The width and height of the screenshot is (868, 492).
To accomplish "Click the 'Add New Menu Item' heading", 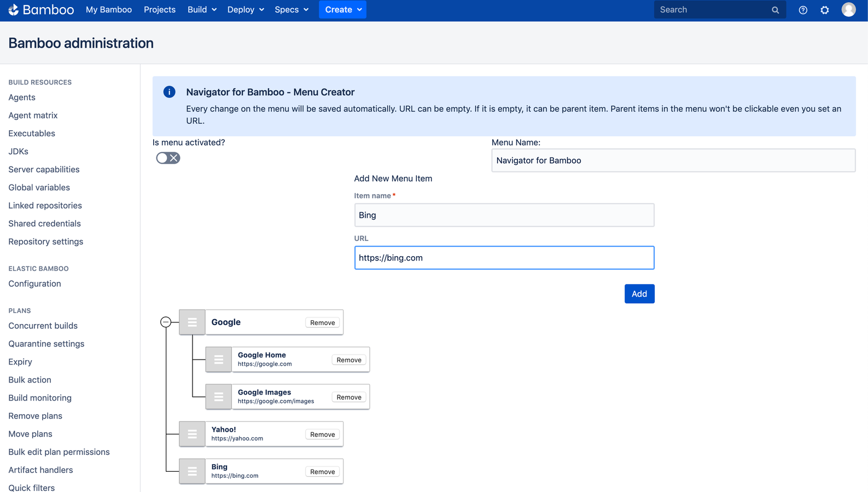I will [x=393, y=178].
